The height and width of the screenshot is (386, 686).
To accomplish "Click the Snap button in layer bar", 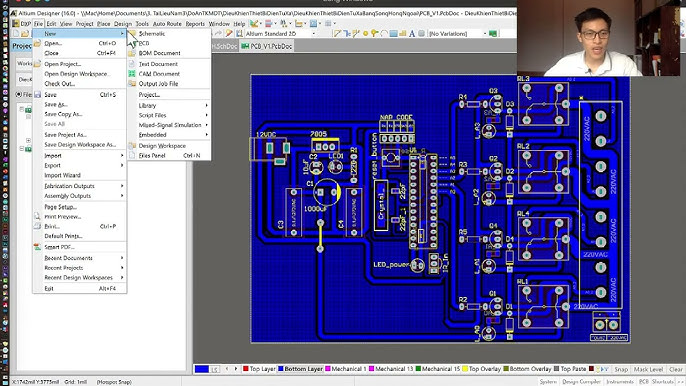I will (621, 369).
